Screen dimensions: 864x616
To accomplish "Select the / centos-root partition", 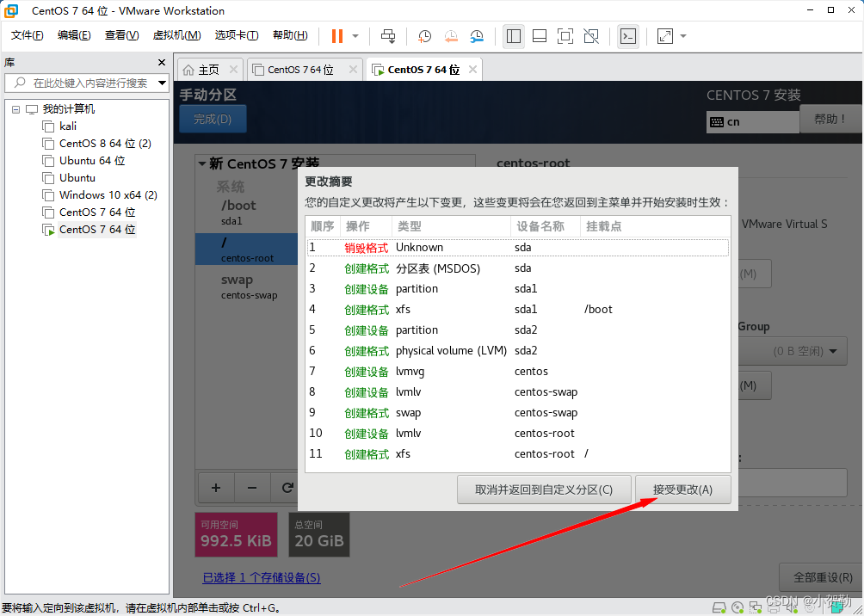I will pos(247,249).
